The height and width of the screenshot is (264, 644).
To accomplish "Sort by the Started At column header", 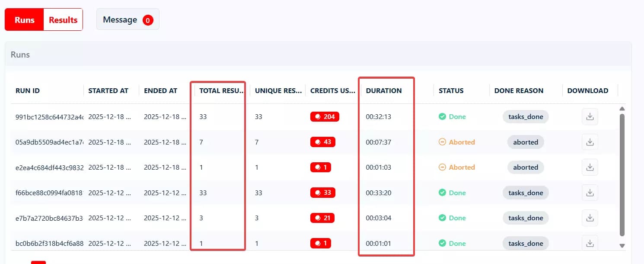I will pyautogui.click(x=108, y=91).
